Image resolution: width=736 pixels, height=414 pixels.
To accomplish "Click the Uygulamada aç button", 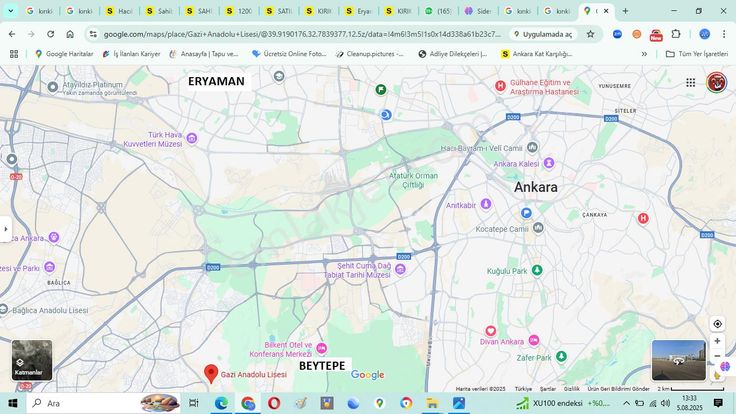I will click(x=543, y=34).
